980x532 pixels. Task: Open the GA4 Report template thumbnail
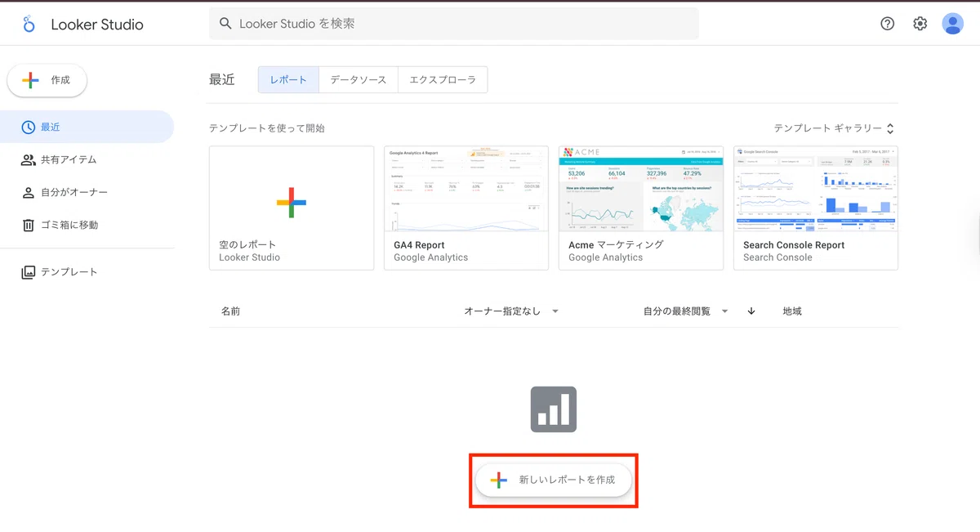(466, 189)
